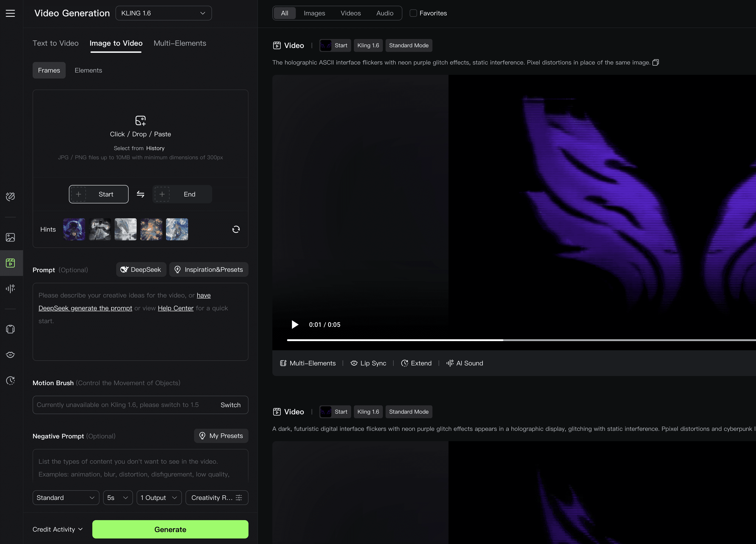Filter history by Images

[314, 13]
